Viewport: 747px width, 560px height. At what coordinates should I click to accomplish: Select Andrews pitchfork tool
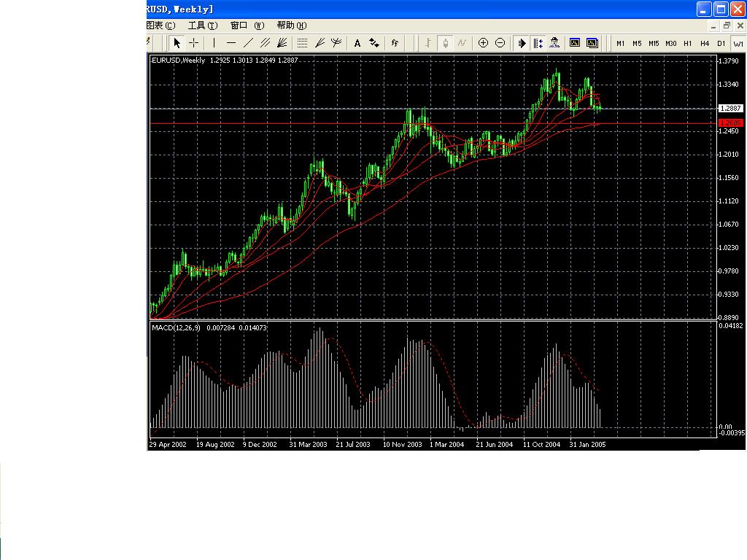[x=336, y=43]
